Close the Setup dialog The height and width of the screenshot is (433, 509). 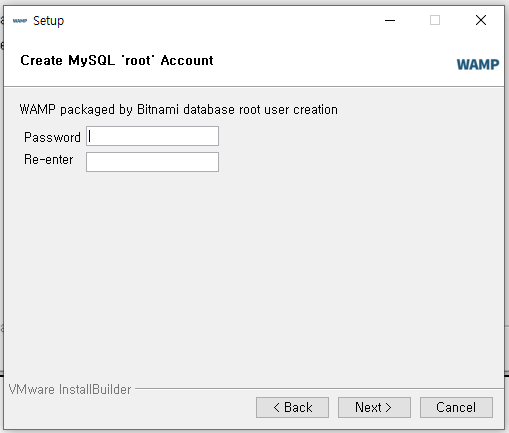(x=481, y=21)
